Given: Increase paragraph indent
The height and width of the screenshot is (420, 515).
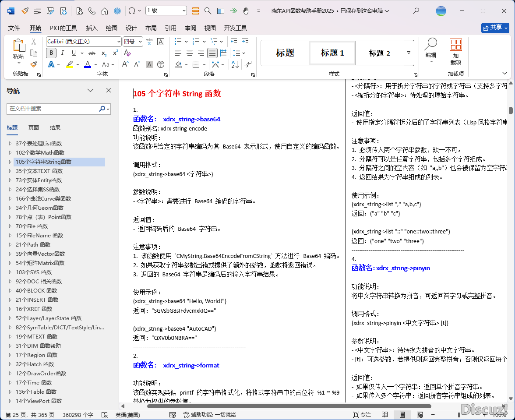Looking at the screenshot, I should tap(245, 42).
